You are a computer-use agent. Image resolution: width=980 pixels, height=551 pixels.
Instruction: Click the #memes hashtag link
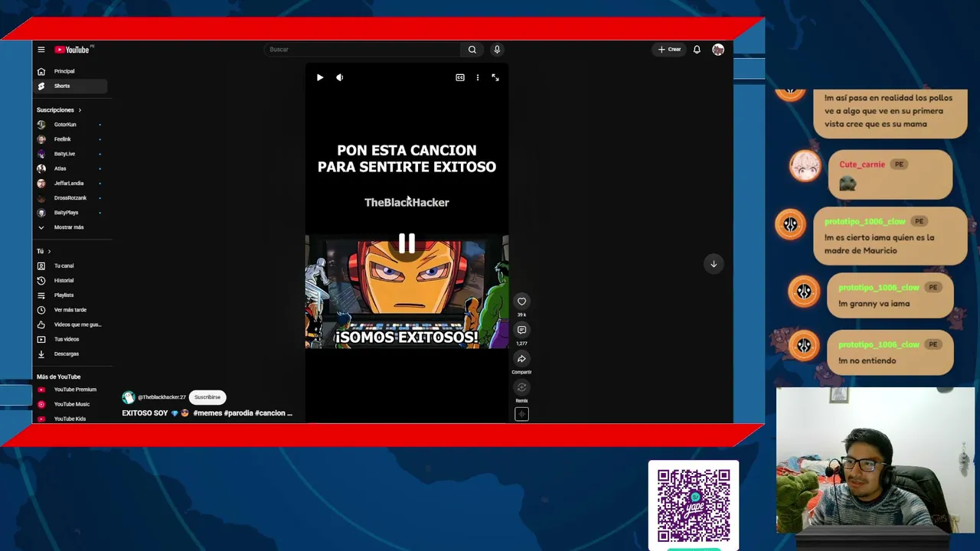pyautogui.click(x=207, y=413)
